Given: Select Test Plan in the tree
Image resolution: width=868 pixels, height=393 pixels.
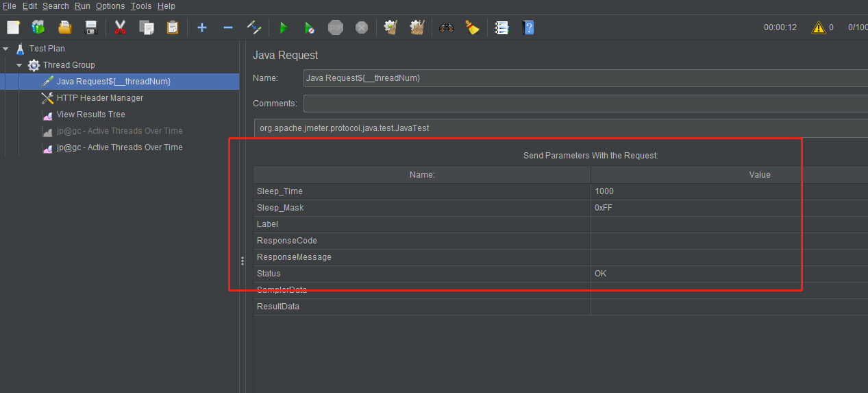Looking at the screenshot, I should (47, 49).
